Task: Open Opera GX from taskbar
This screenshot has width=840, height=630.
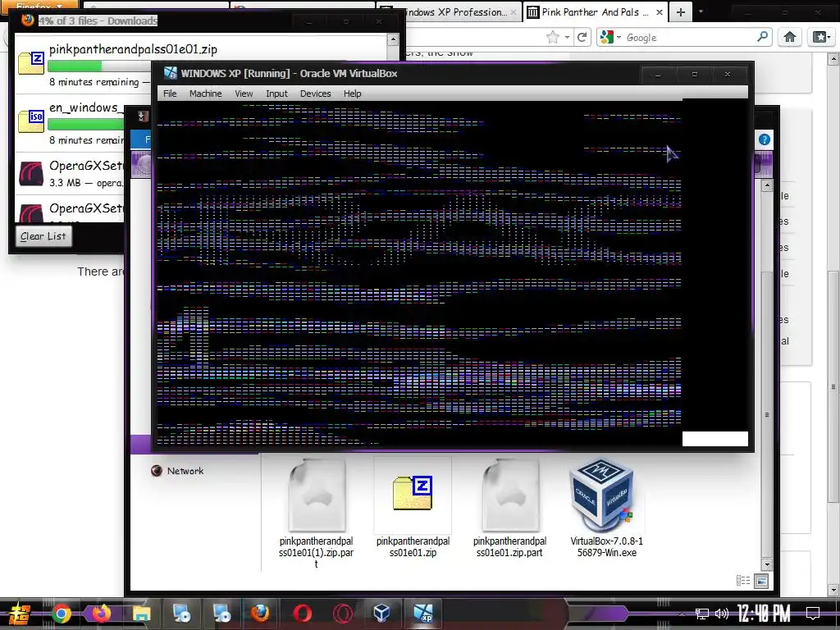Action: point(342,614)
